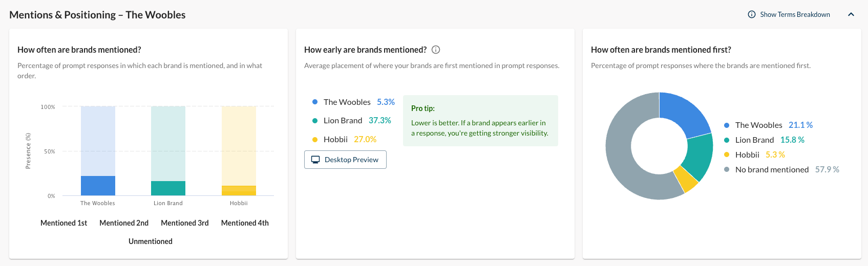
Task: Click the Pro tip: heading
Action: click(x=423, y=108)
